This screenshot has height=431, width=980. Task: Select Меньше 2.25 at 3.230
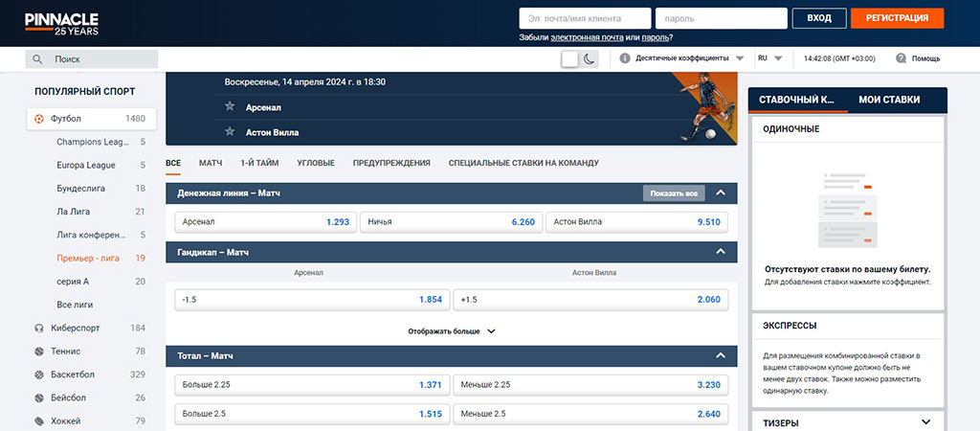(x=590, y=385)
